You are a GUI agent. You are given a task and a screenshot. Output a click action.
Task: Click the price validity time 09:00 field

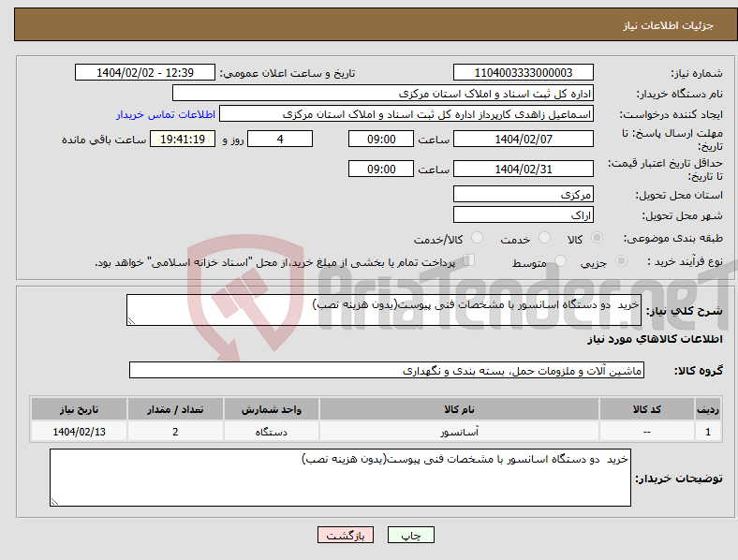(381, 169)
